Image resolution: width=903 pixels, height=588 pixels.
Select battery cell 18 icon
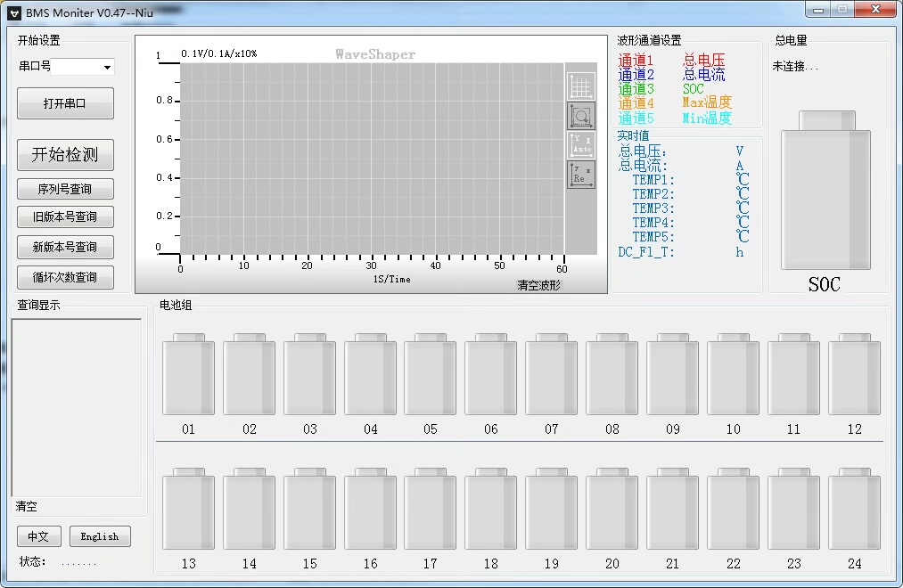click(x=491, y=510)
